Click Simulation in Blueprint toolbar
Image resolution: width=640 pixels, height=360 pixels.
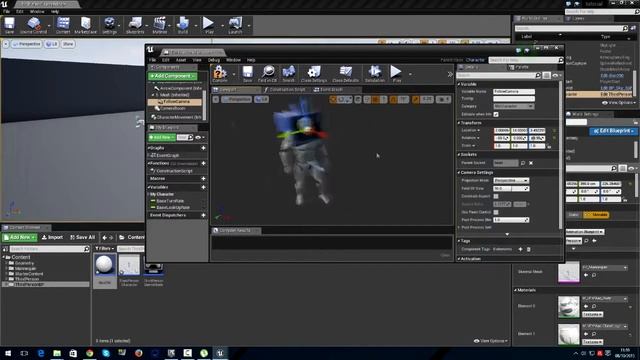pyautogui.click(x=374, y=74)
